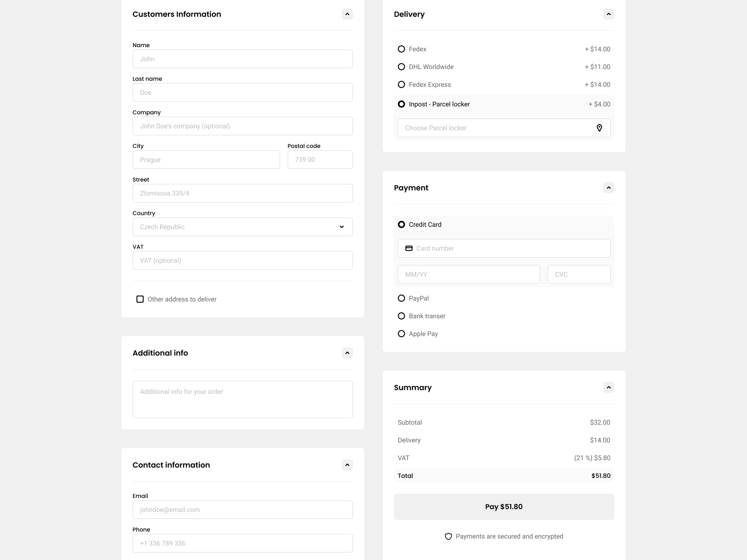The width and height of the screenshot is (747, 560).
Task: Select the Bank transer payment option
Action: pos(402,315)
